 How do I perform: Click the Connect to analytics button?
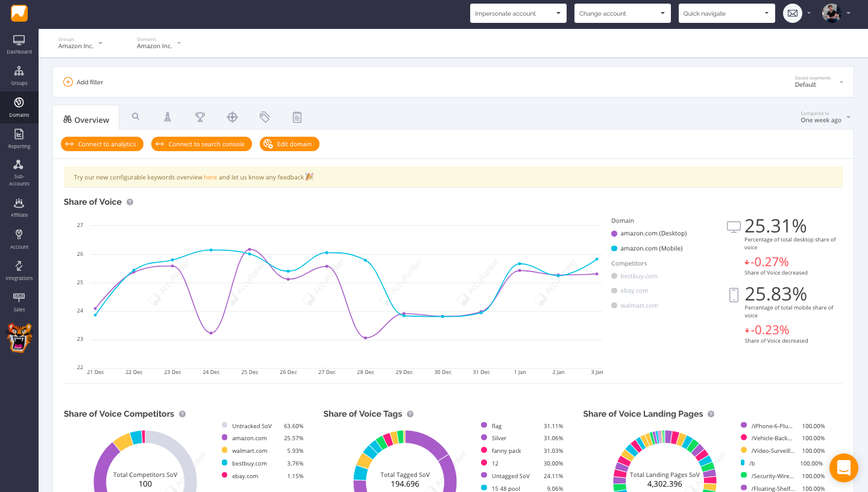[x=102, y=144]
